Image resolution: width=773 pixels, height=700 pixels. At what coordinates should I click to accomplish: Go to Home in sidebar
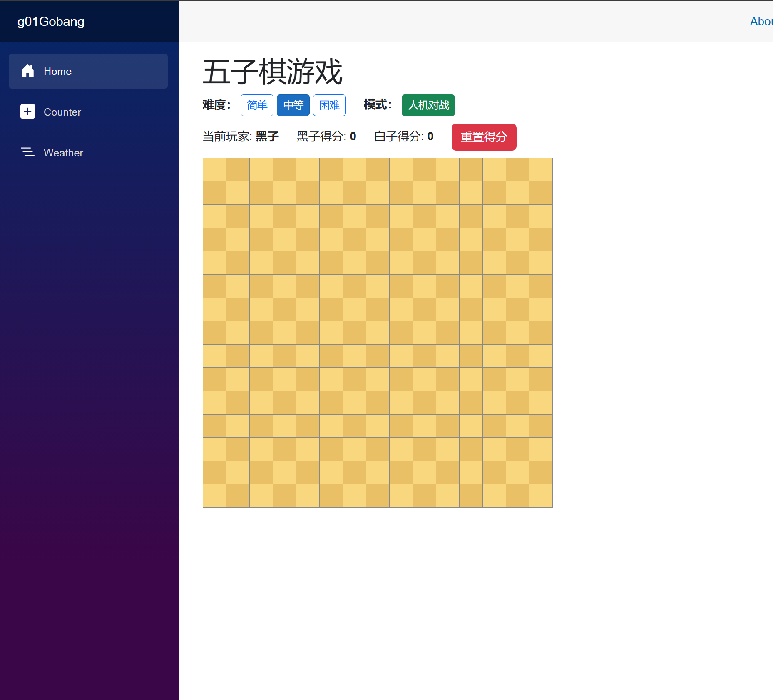(57, 71)
